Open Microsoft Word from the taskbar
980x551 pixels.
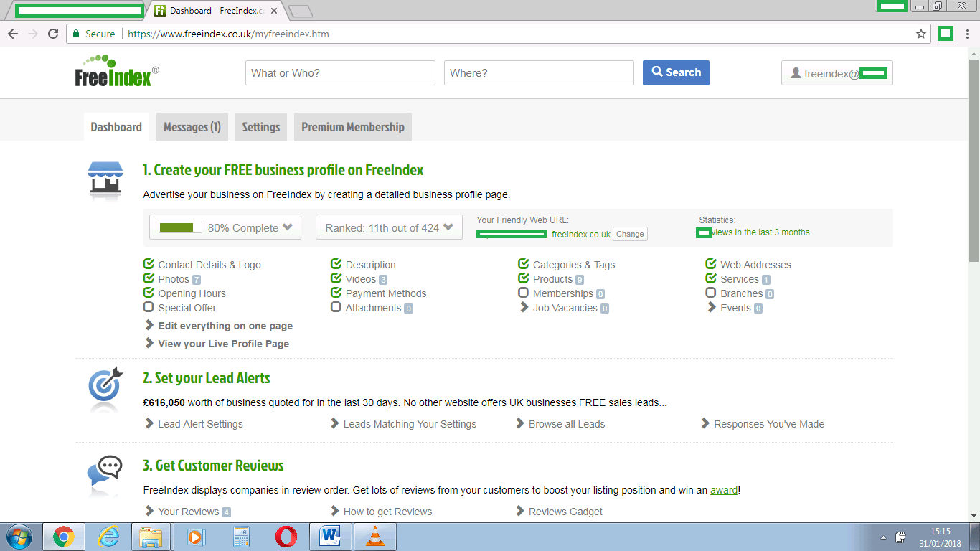330,536
